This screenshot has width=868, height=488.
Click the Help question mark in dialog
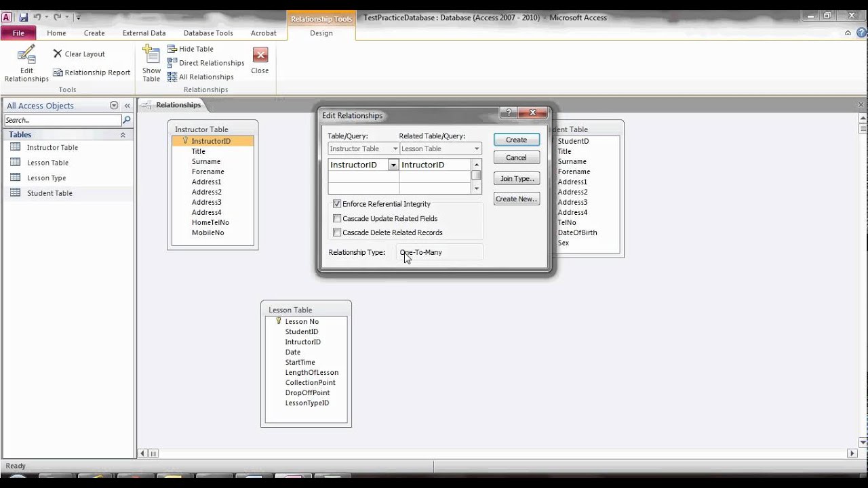509,113
